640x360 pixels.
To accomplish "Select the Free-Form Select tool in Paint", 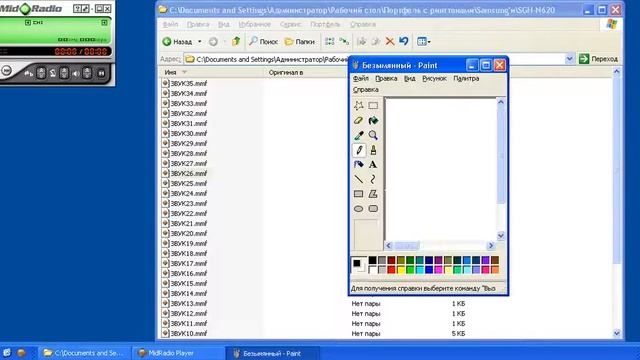I will tap(359, 106).
